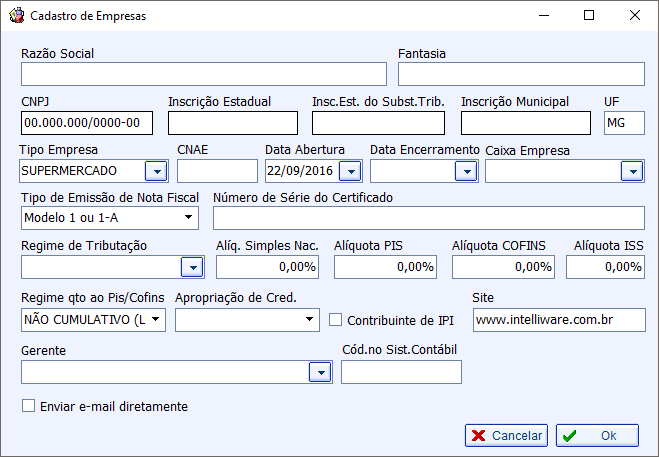
Task: Focus the Razão Social text field
Action: tap(204, 74)
